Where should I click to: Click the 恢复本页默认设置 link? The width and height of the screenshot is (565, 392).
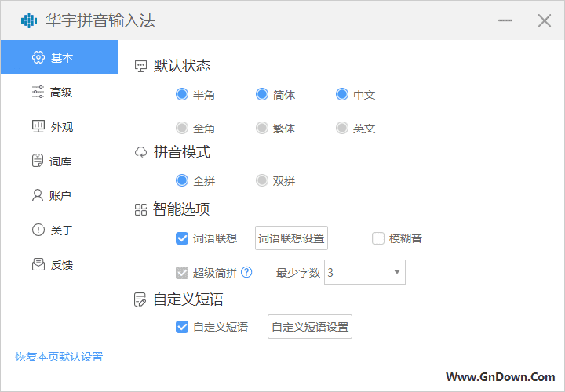tap(59, 357)
